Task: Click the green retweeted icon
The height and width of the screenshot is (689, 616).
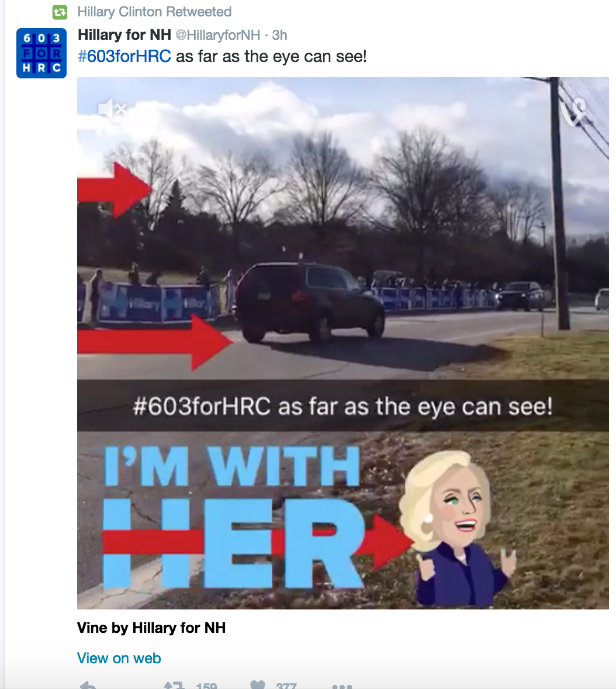Action: point(60,12)
